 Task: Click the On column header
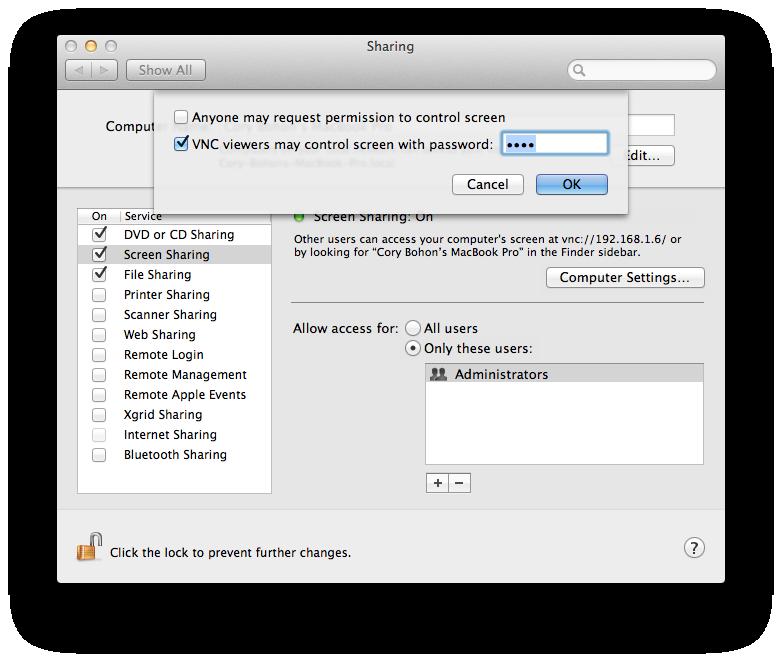[x=99, y=216]
